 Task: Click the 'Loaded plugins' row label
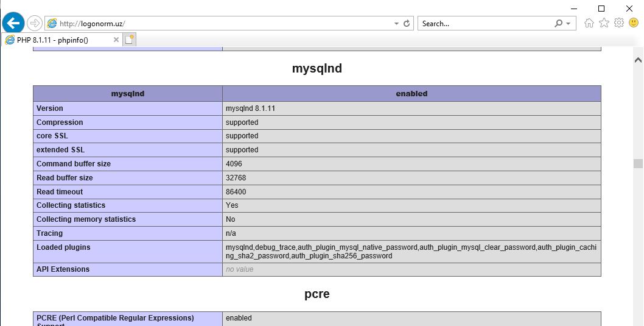pos(63,247)
